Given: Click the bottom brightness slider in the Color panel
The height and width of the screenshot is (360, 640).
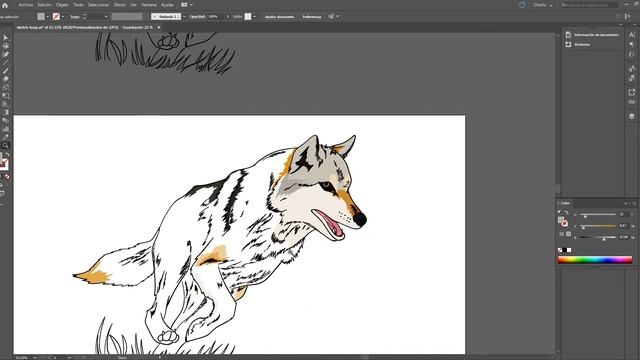Looking at the screenshot, I should point(598,237).
